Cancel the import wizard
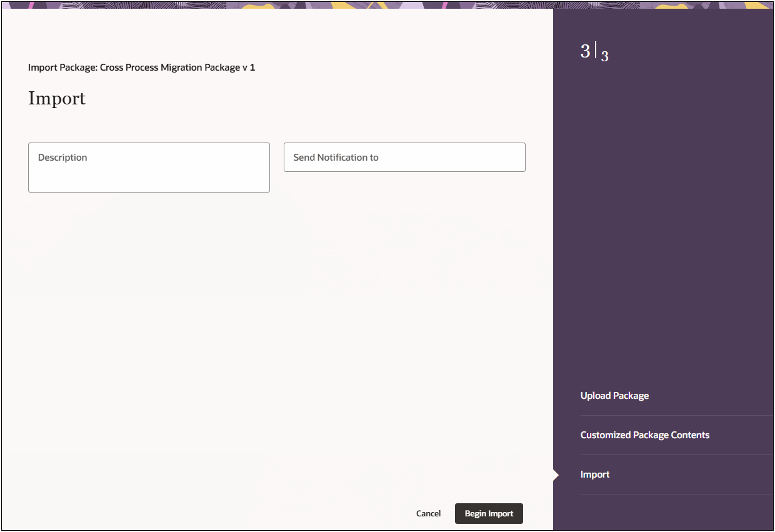Viewport: 775px width, 532px height. (x=428, y=514)
